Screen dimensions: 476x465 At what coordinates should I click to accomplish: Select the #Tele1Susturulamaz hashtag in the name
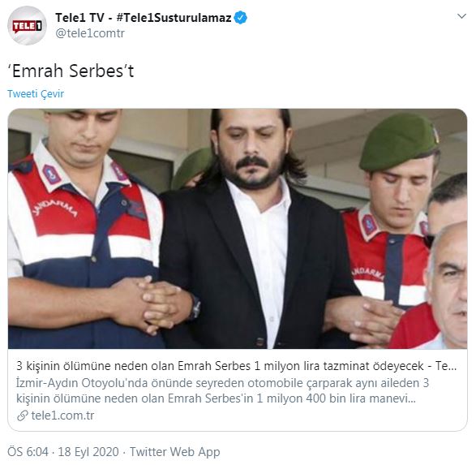[174, 18]
